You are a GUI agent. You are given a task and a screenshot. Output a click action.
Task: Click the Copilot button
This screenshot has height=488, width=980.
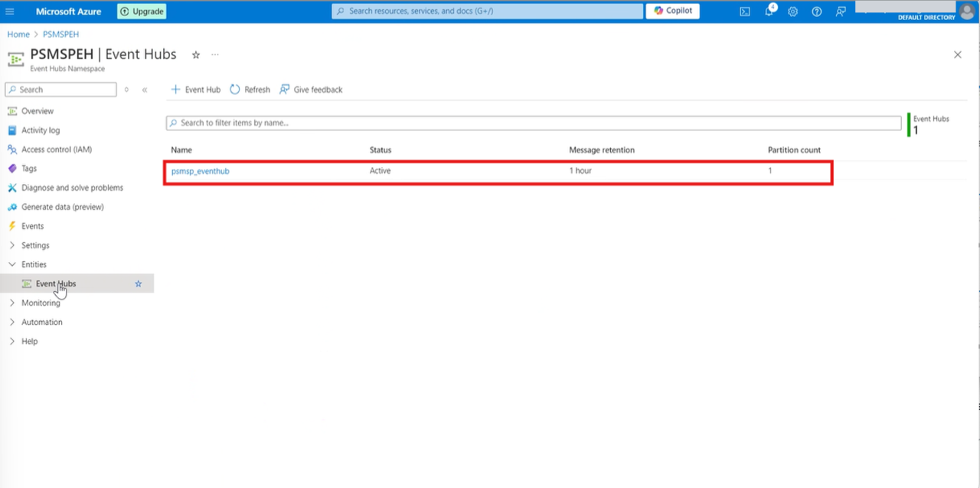[x=673, y=11]
